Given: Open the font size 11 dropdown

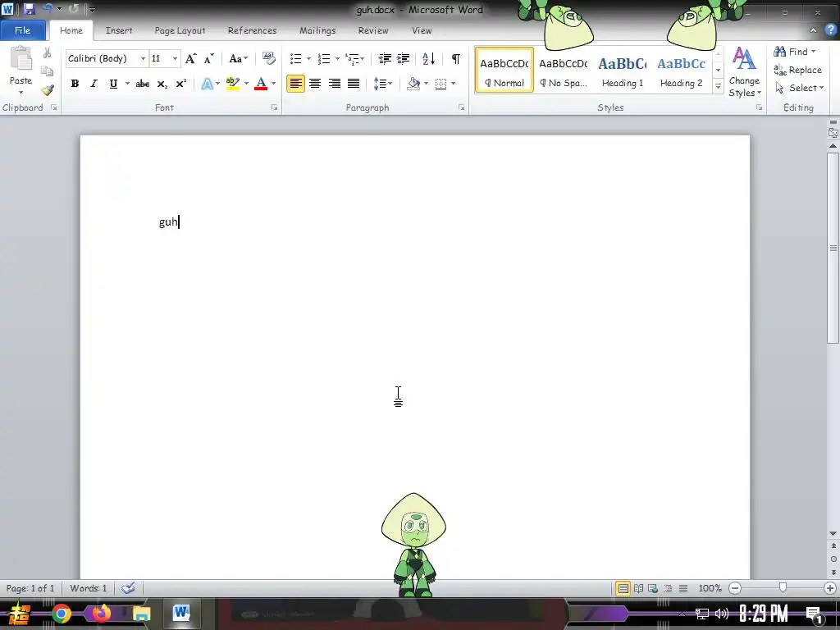Looking at the screenshot, I should (176, 58).
